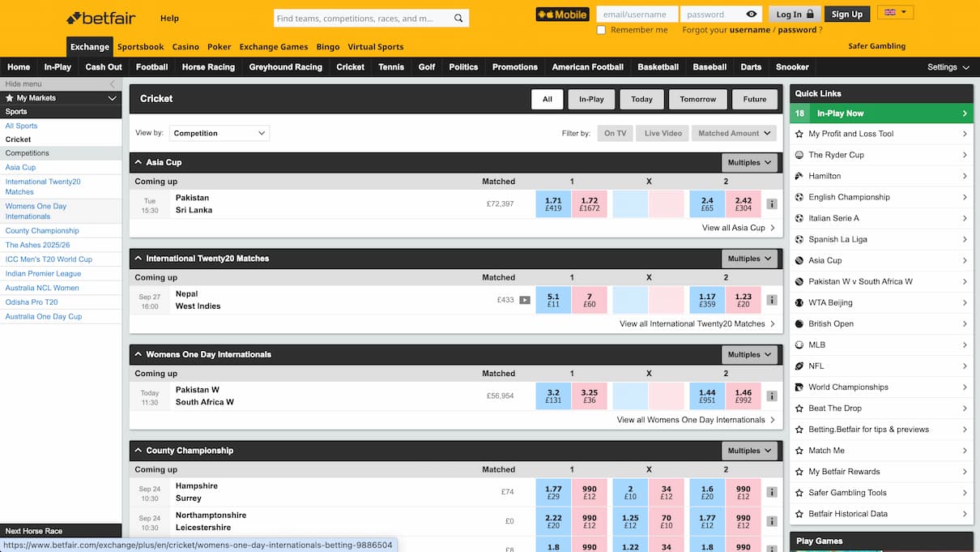980x552 pixels.
Task: Open the language flag dropdown
Action: [x=895, y=12]
